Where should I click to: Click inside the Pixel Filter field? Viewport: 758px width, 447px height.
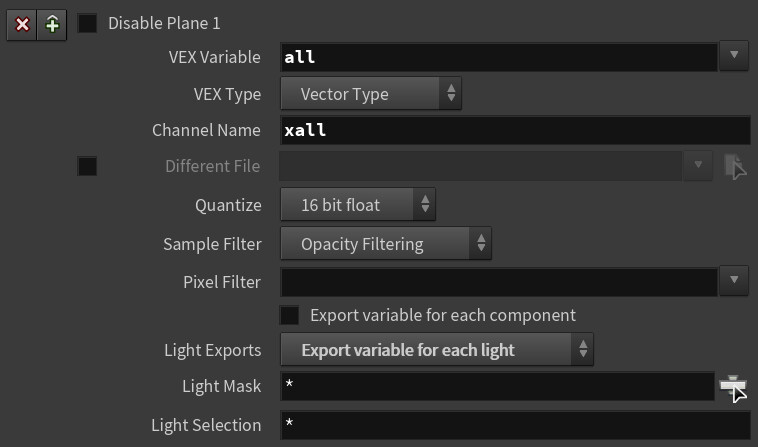tap(499, 282)
